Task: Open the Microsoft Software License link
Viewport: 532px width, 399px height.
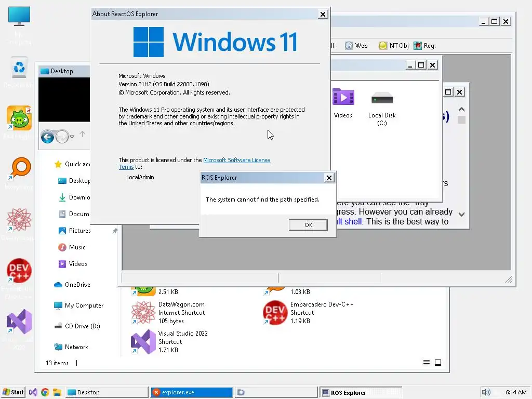Action: tap(237, 160)
